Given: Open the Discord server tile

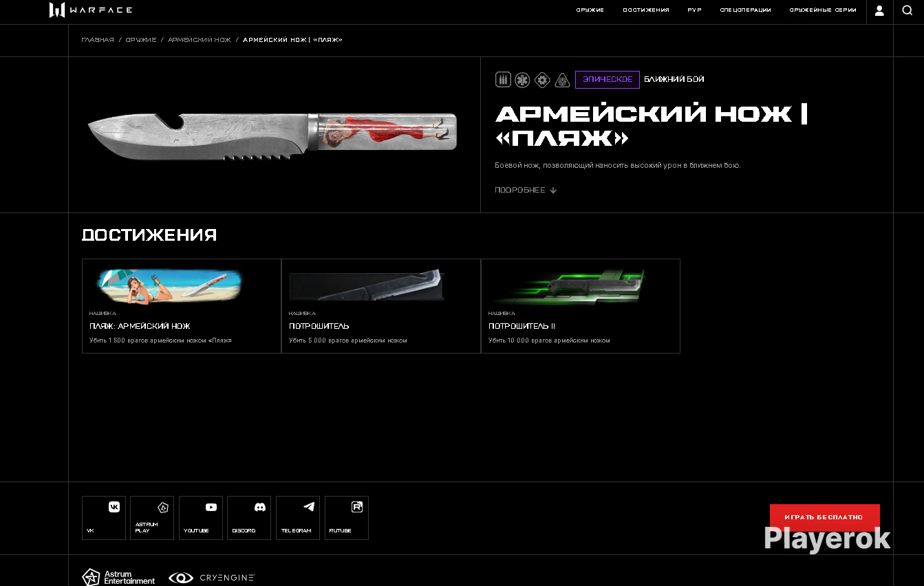Looking at the screenshot, I should pyautogui.click(x=249, y=518).
